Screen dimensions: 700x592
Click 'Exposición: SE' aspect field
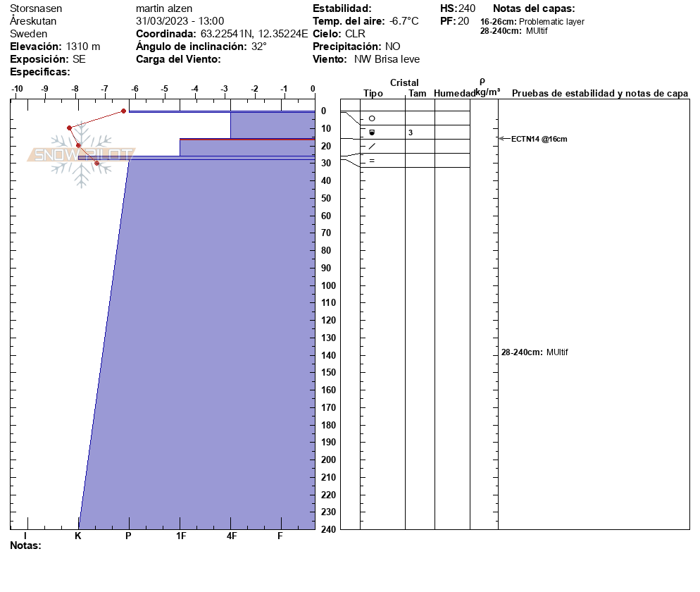click(x=48, y=59)
